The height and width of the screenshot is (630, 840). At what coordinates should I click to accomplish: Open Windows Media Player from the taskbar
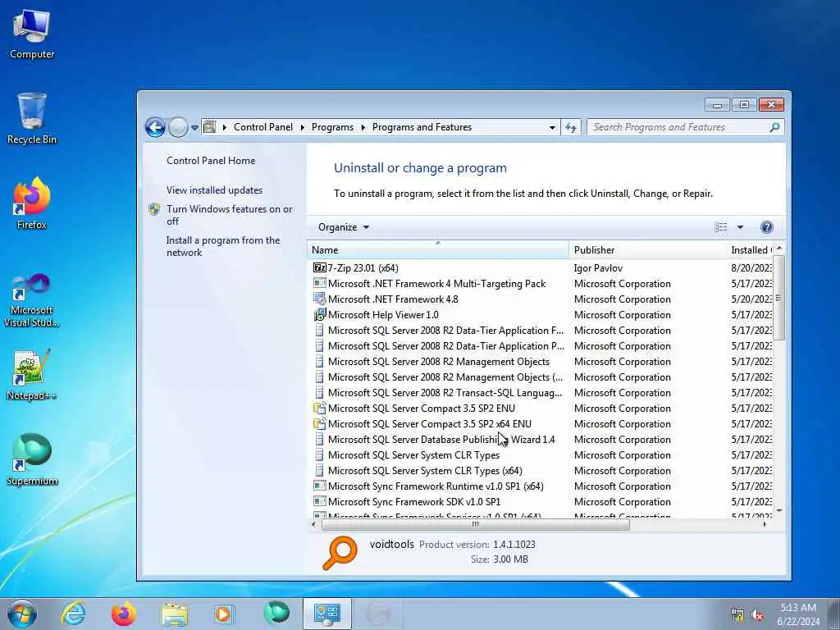tap(224, 614)
